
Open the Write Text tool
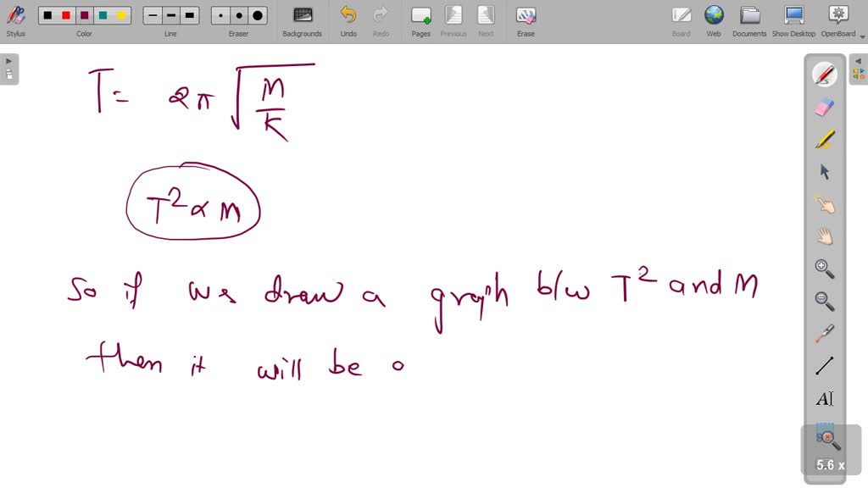(825, 398)
